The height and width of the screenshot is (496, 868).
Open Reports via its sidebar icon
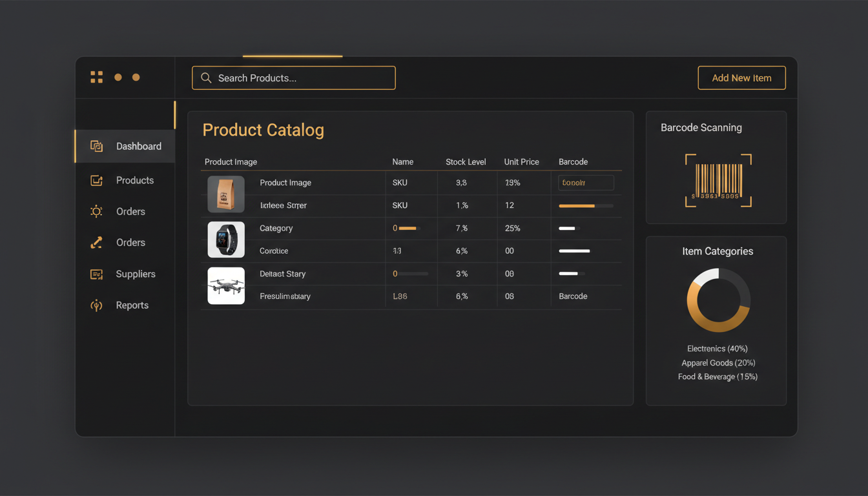(x=96, y=305)
